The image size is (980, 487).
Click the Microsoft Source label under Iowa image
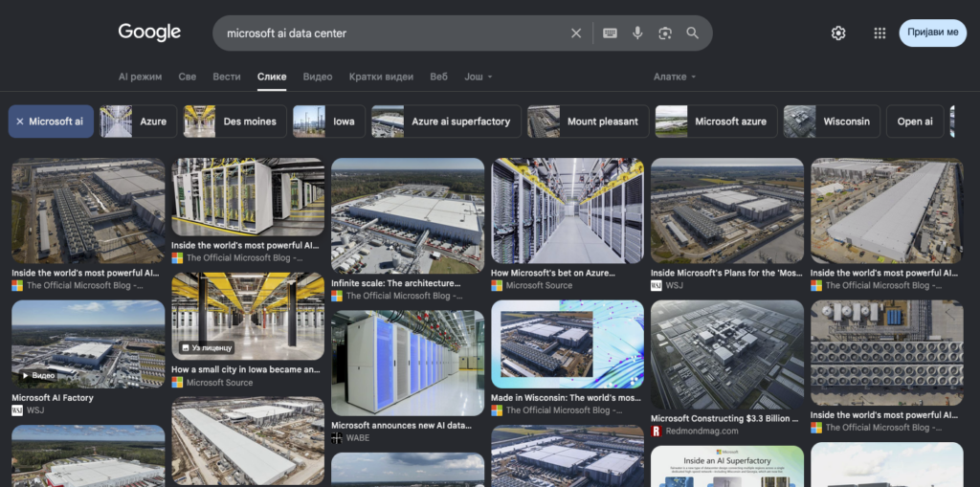point(220,383)
